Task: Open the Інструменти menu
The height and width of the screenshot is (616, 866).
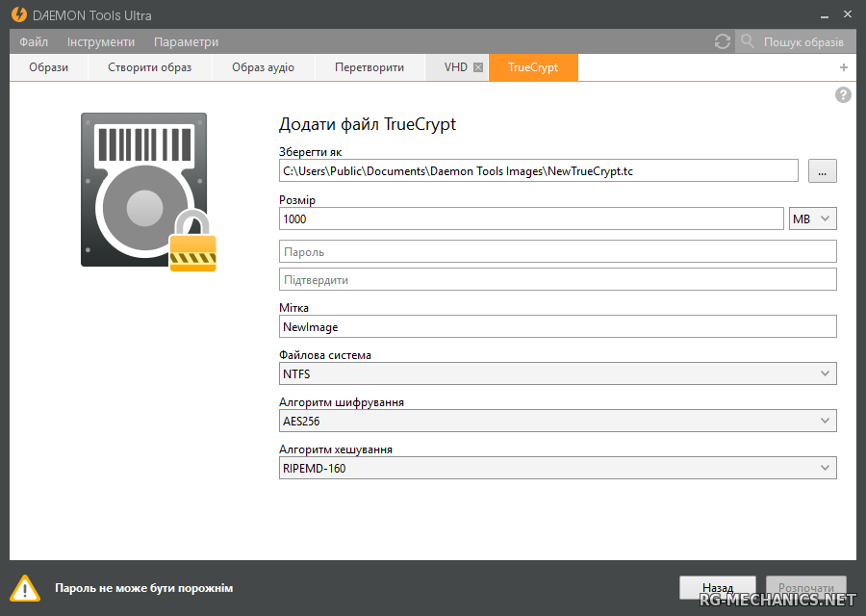Action: [x=101, y=41]
